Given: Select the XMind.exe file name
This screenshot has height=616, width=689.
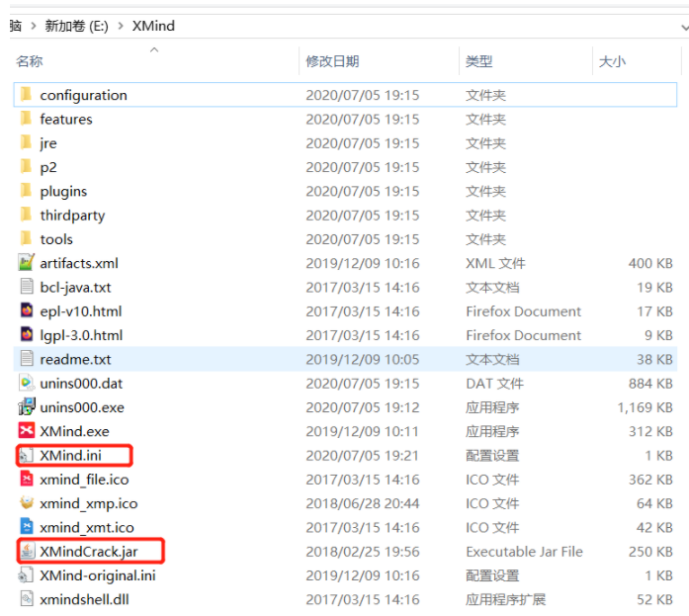Looking at the screenshot, I should [x=74, y=431].
